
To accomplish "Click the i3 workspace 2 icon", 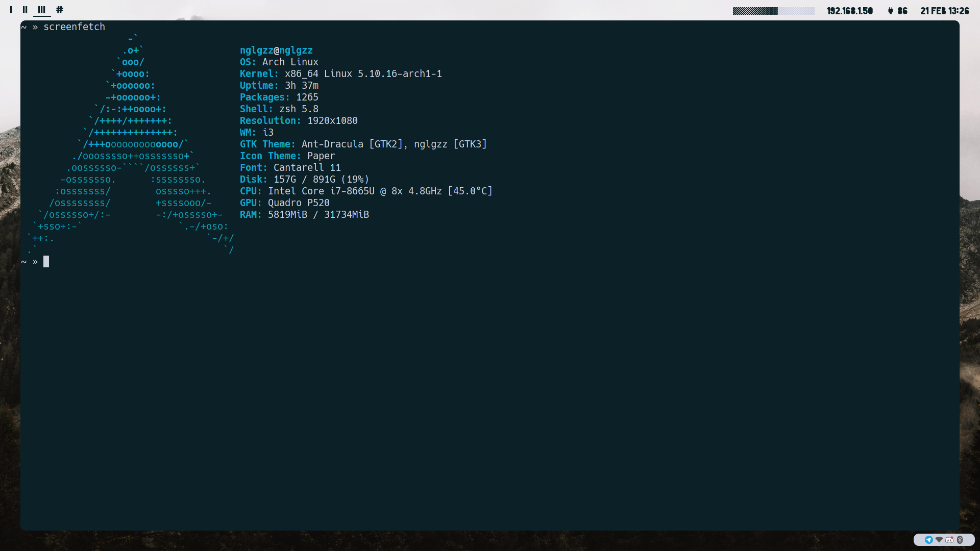I will [x=25, y=9].
